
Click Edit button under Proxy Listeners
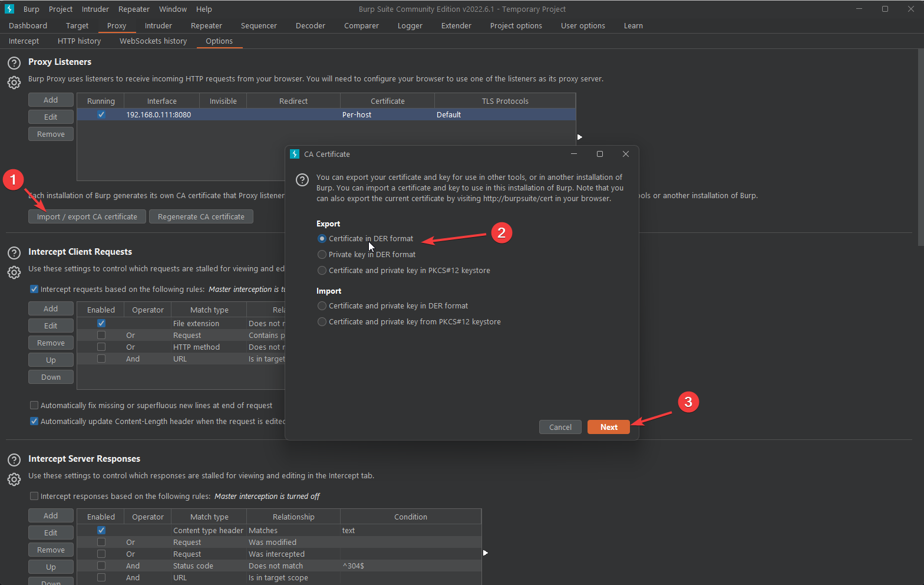click(x=51, y=117)
